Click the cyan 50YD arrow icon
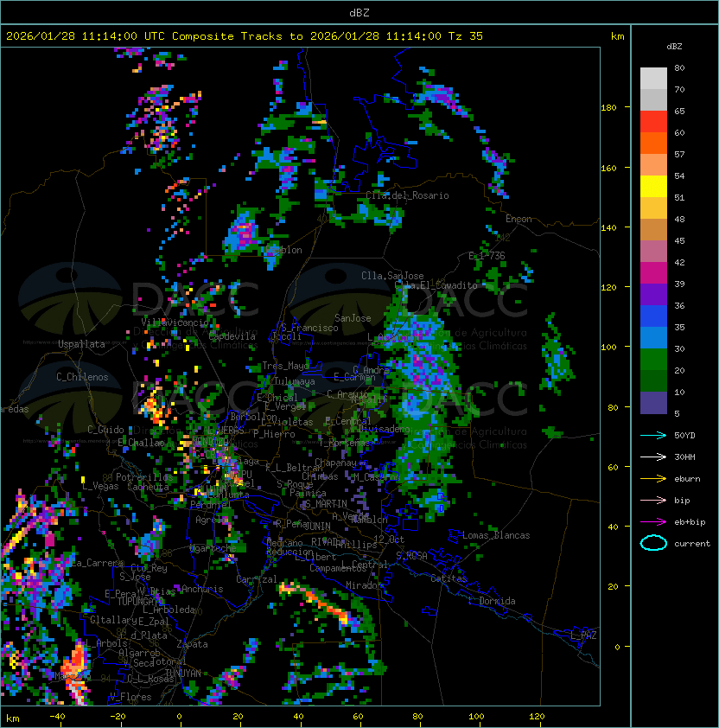 (x=653, y=435)
